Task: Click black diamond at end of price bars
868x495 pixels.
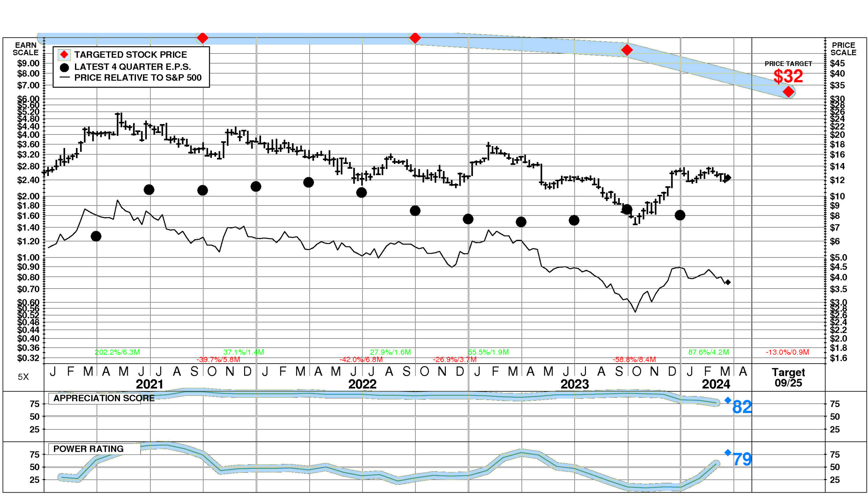Action: 728,178
